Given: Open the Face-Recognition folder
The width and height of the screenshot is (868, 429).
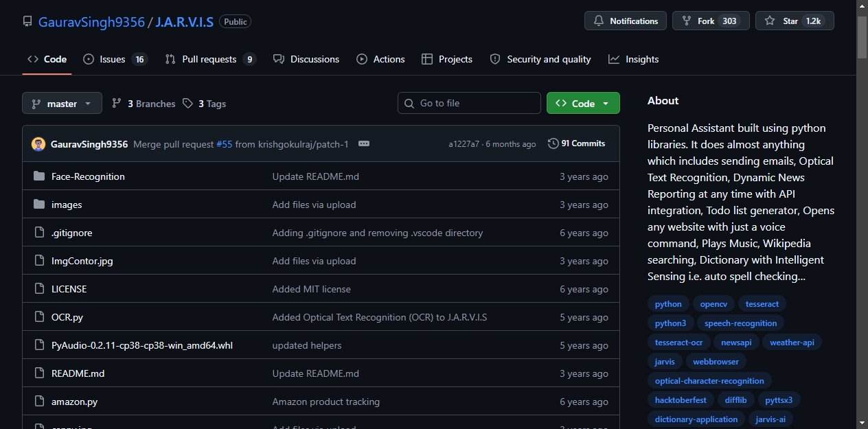Looking at the screenshot, I should point(88,176).
